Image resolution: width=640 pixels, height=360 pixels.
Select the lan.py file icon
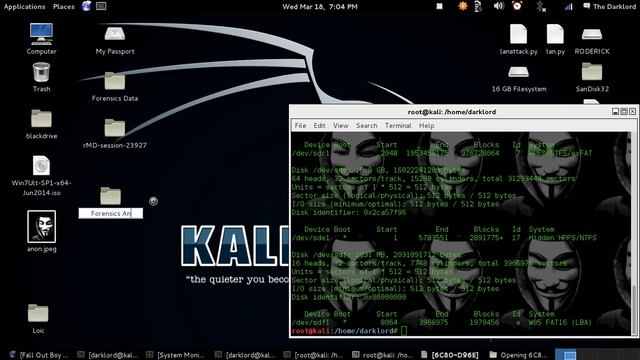coord(555,34)
